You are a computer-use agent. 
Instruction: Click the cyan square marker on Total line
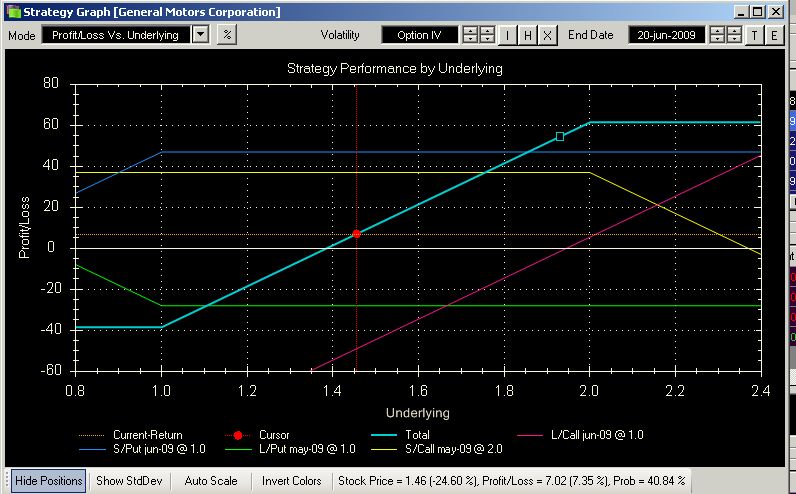(x=559, y=137)
